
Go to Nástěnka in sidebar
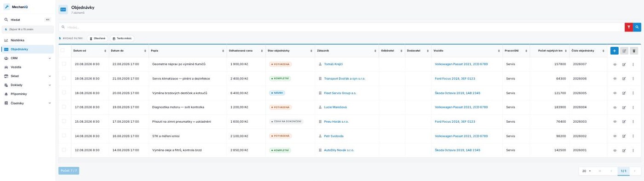click(28, 40)
